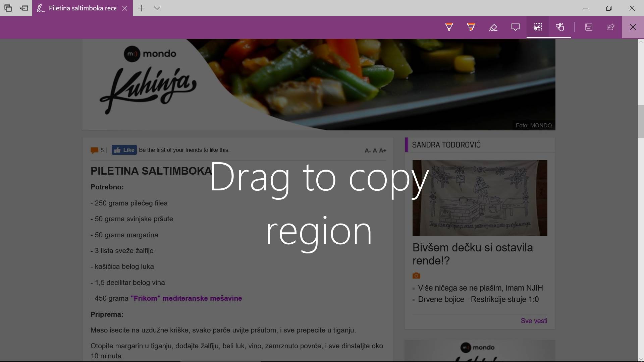The height and width of the screenshot is (362, 644).
Task: Close the Piletina saltimboka tab
Action: [x=124, y=8]
